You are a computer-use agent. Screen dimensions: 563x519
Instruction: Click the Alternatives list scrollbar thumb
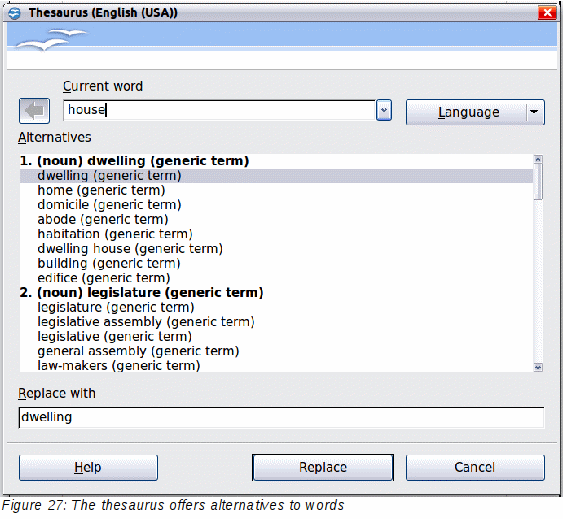click(538, 181)
